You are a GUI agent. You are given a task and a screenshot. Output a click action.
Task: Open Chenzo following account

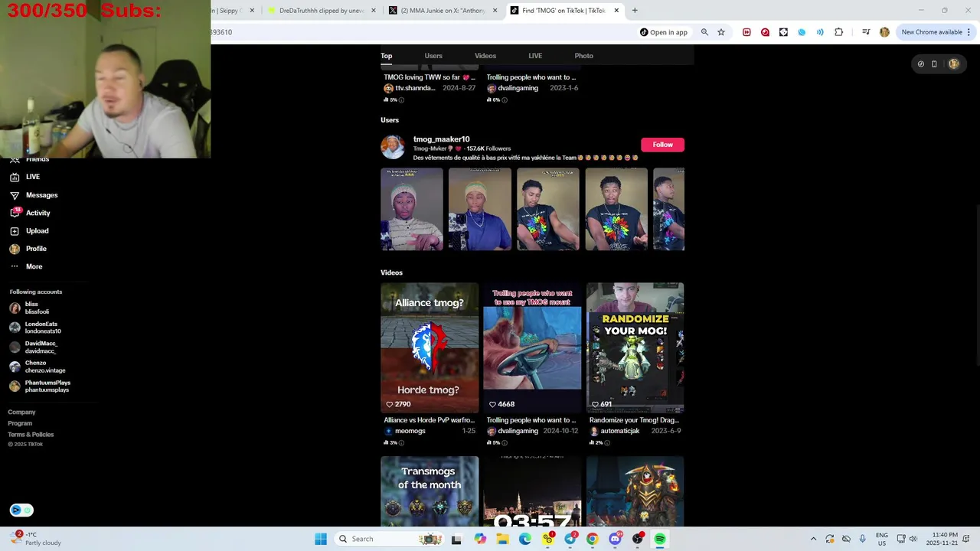[x=38, y=367]
